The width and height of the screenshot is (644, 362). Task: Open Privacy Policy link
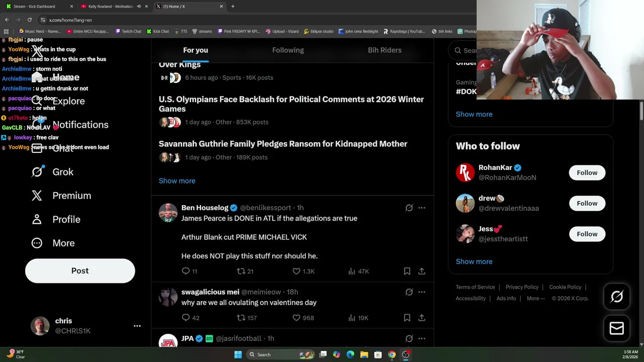click(x=522, y=287)
